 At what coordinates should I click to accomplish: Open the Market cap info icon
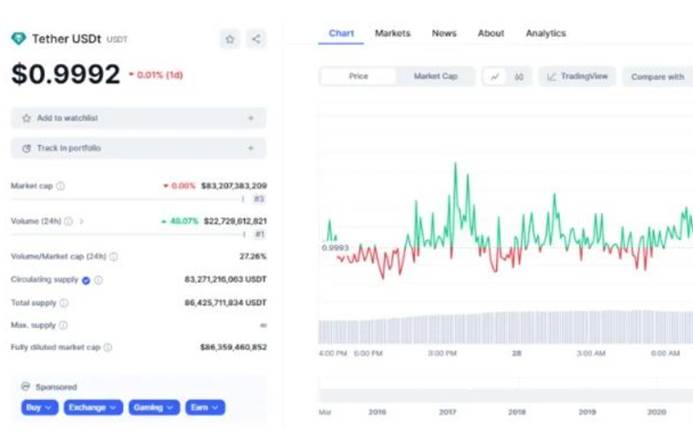pyautogui.click(x=61, y=186)
